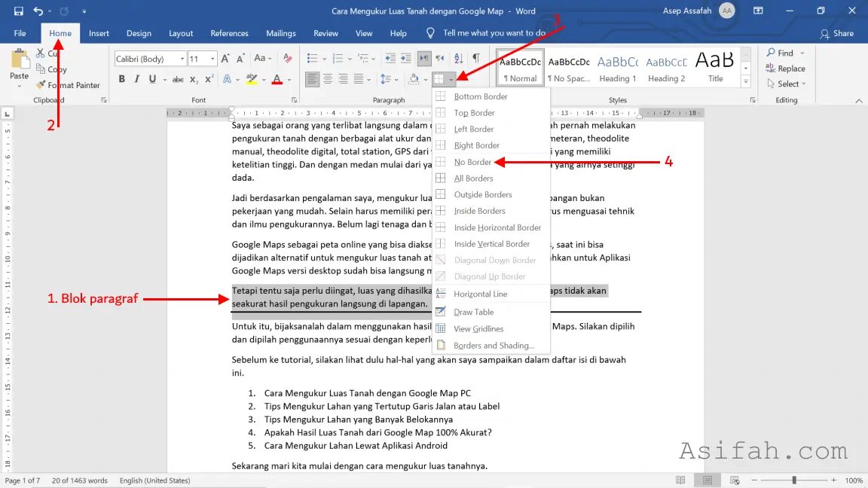Toggle Print Layout view button
This screenshot has width=868, height=488.
[x=708, y=480]
